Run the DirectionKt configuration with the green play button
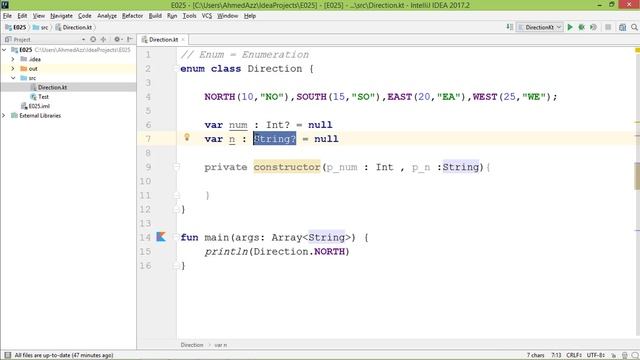 point(570,27)
